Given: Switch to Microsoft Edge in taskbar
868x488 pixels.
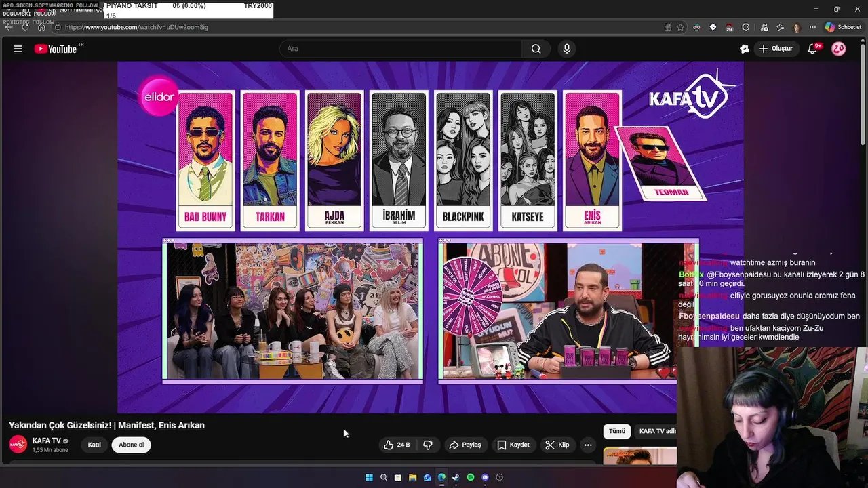Looking at the screenshot, I should [x=441, y=477].
